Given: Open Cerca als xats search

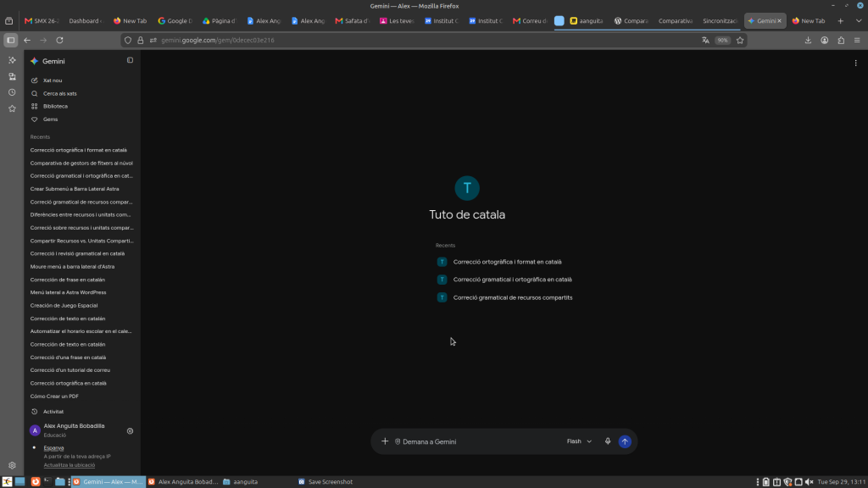Looking at the screenshot, I should coord(60,93).
